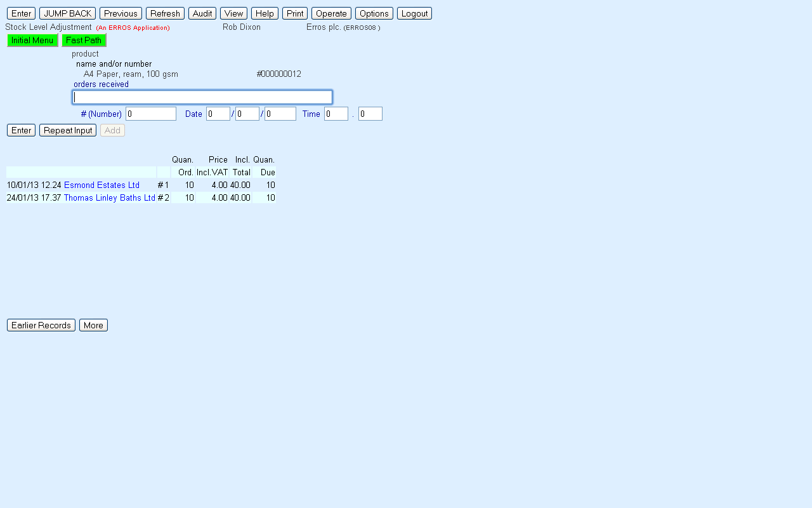Click the More button below the table
The width and height of the screenshot is (812, 508).
point(93,325)
